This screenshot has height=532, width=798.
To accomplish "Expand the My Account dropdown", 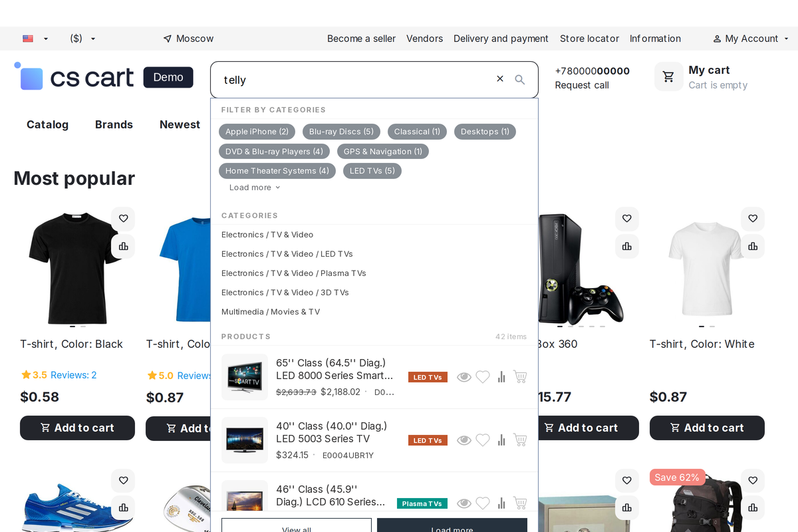I will [751, 39].
